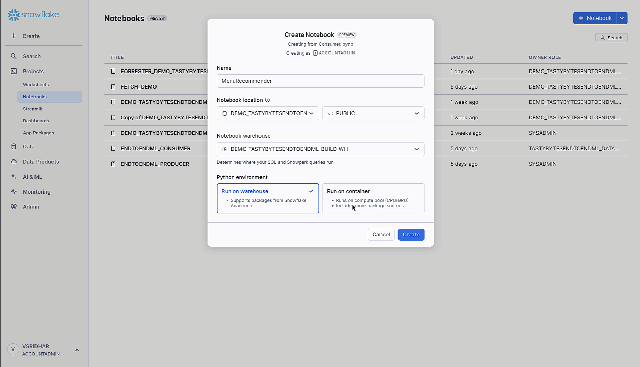Open Dashboards in the sidebar
The height and width of the screenshot is (367, 640).
coord(36,121)
